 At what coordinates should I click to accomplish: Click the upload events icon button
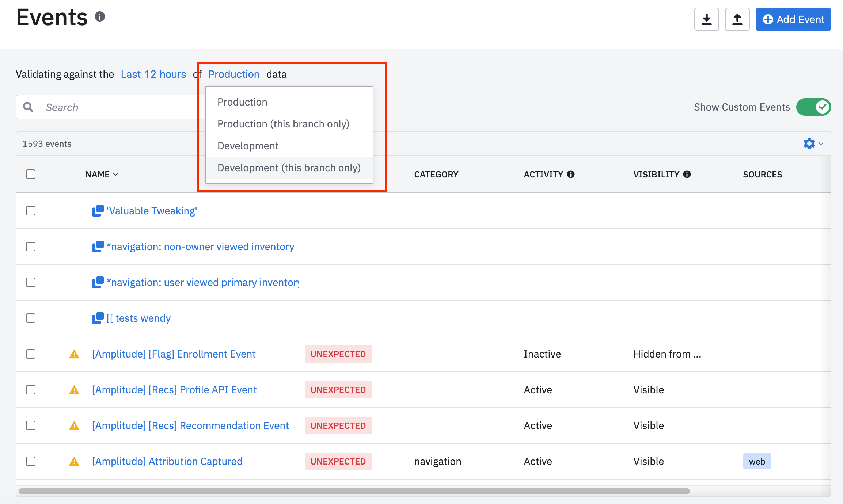point(737,19)
